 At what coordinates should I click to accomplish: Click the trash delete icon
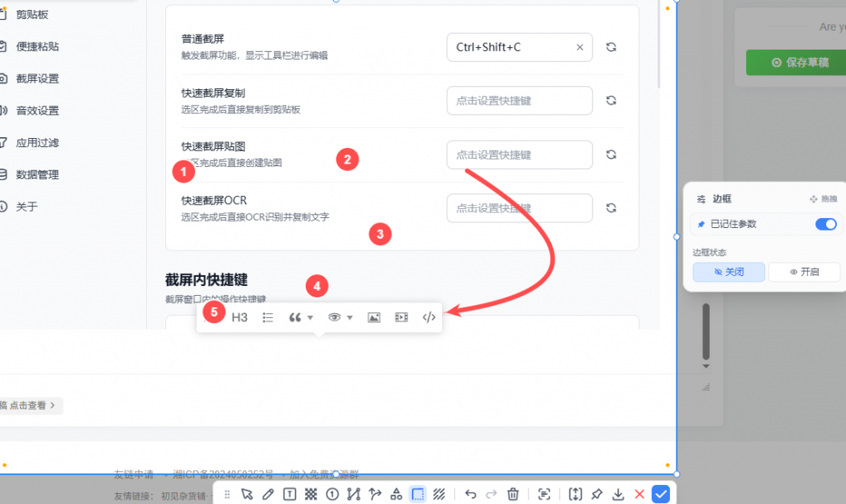pyautogui.click(x=513, y=494)
